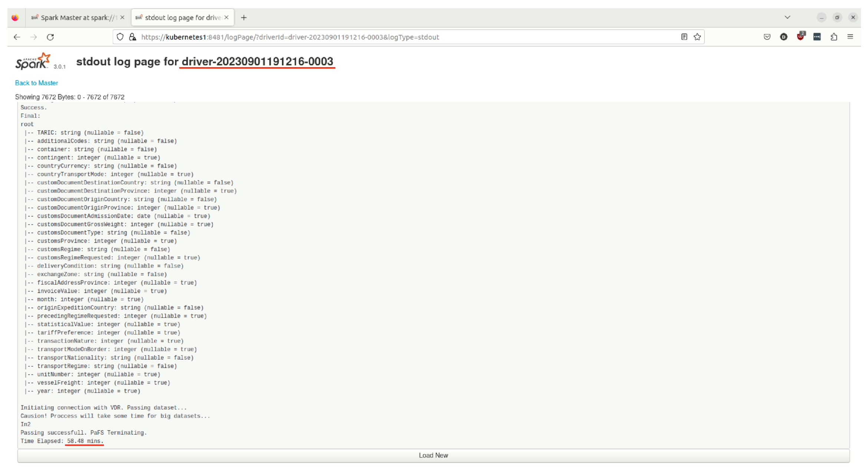Open the tracking protection shield icon
The height and width of the screenshot is (471, 868).
click(120, 37)
